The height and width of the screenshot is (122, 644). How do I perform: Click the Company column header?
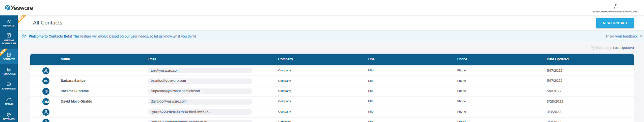285,59
